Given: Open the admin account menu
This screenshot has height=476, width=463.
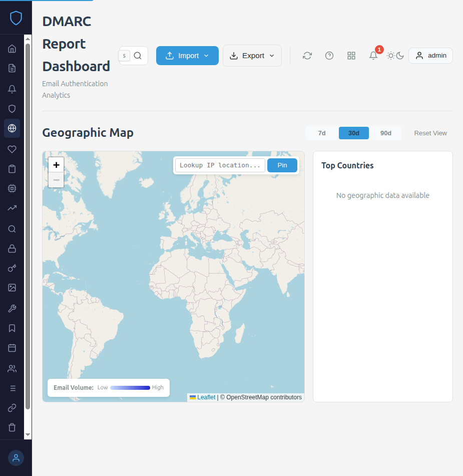Looking at the screenshot, I should click(430, 56).
